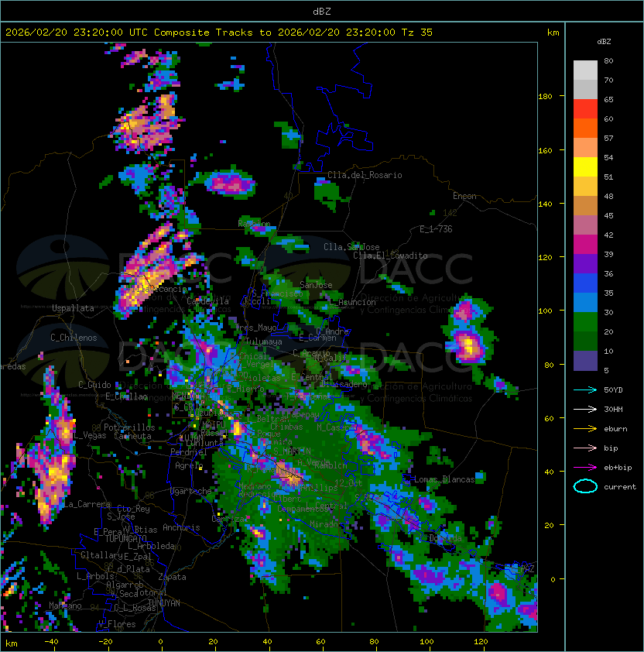Viewport: 644px width, 652px height.
Task: Click the 'Encon' map label
Action: pos(464,196)
